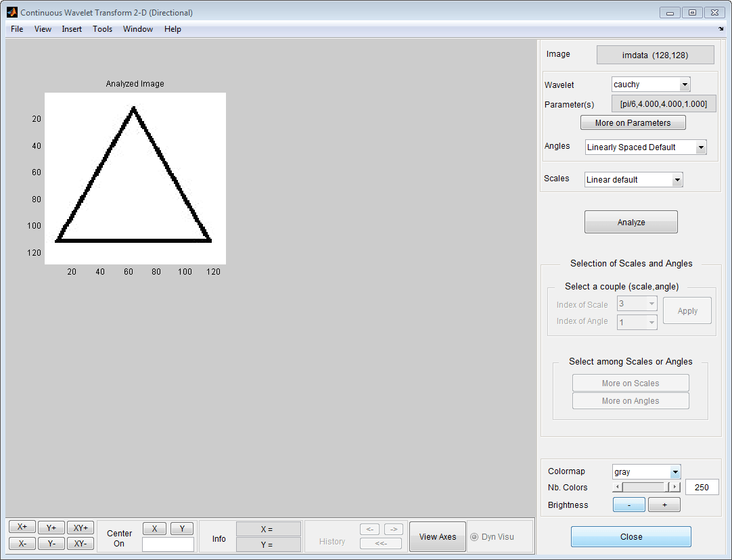Image resolution: width=732 pixels, height=560 pixels.
Task: Click the Parameter(s) value field
Action: click(664, 103)
